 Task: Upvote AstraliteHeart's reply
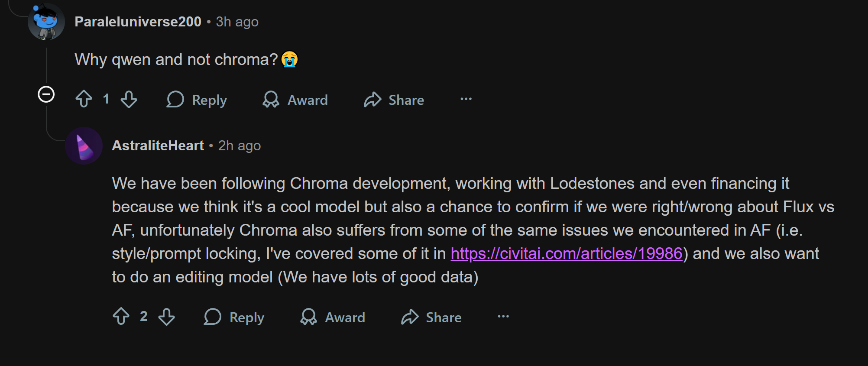121,317
